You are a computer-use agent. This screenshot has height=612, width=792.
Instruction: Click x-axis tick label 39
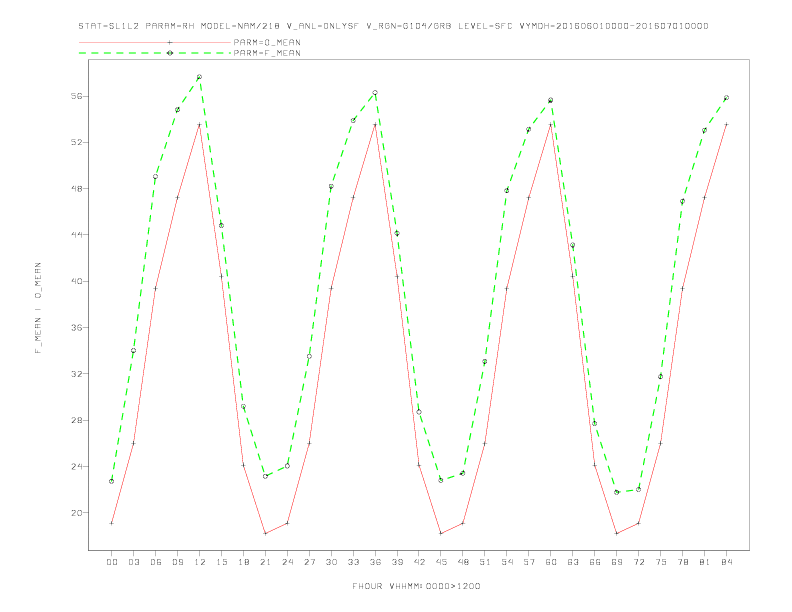[x=397, y=562]
